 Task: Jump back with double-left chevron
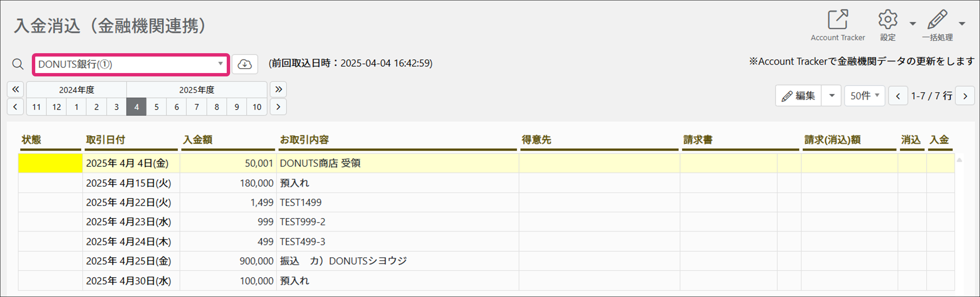[x=15, y=90]
